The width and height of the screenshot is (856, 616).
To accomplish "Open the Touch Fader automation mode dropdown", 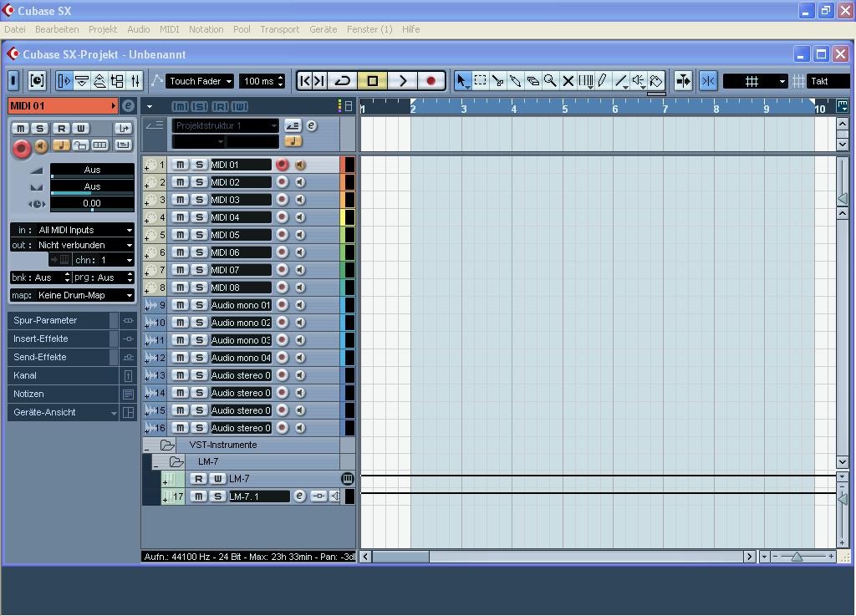I will pyautogui.click(x=200, y=81).
